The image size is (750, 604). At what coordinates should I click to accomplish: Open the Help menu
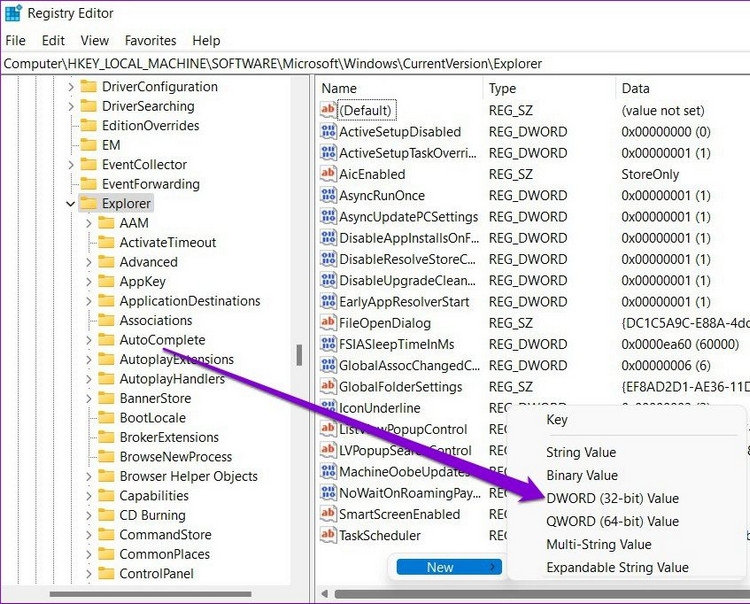[206, 41]
